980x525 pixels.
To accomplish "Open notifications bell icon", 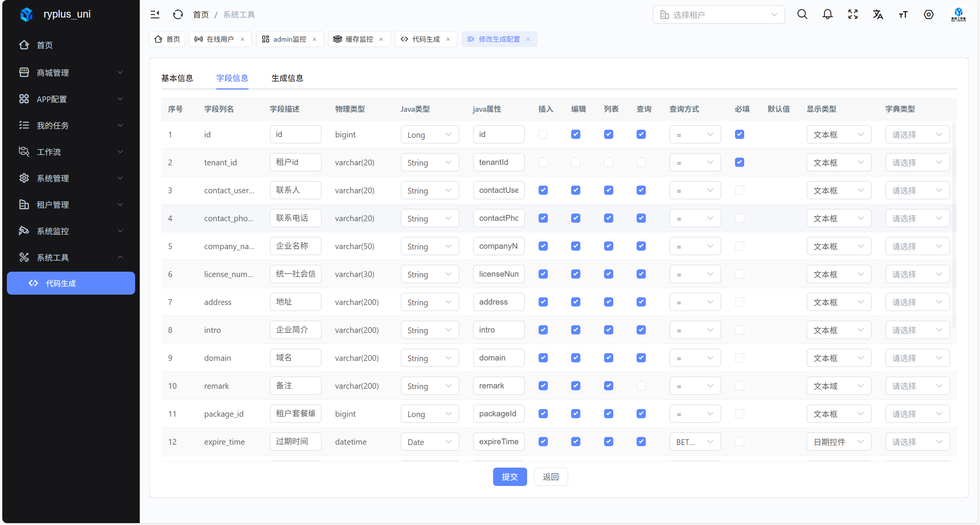I will tap(827, 15).
